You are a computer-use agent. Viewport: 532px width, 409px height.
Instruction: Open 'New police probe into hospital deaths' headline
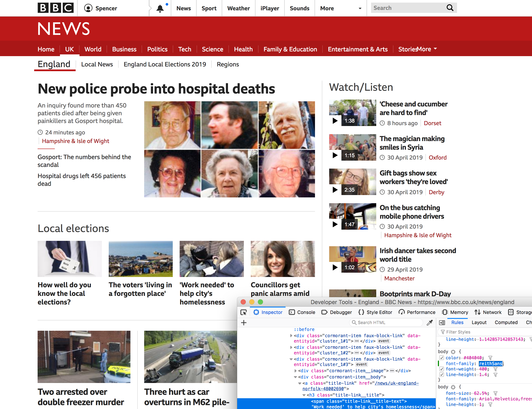pos(156,89)
